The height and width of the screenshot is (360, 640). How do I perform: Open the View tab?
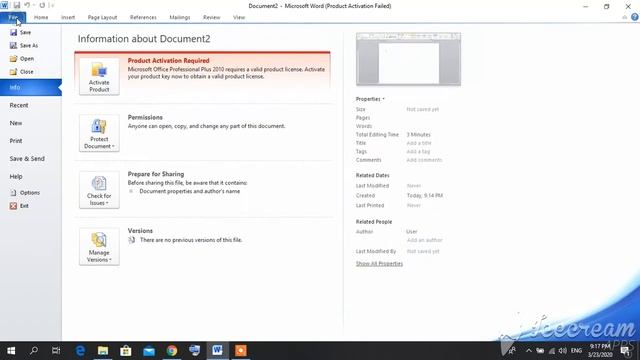[x=239, y=18]
